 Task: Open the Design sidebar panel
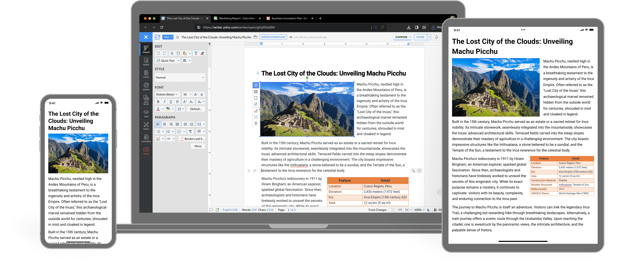pyautogui.click(x=146, y=87)
